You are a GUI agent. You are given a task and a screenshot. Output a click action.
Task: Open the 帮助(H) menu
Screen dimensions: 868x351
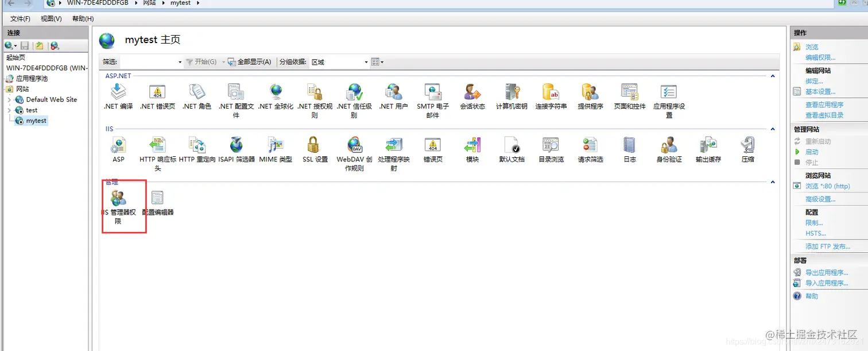[83, 18]
